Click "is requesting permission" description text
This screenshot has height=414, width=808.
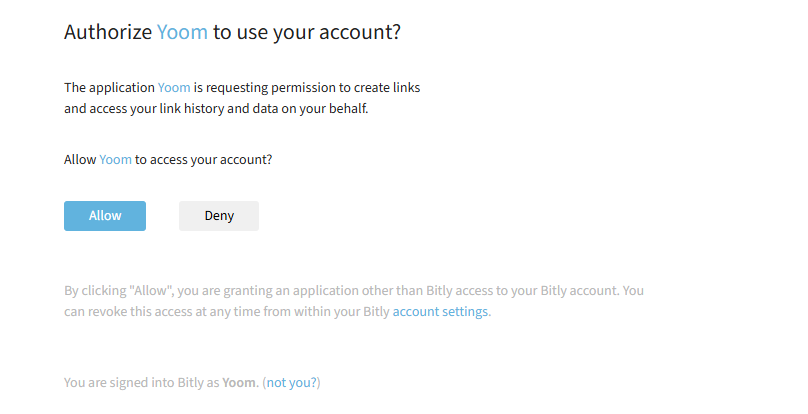pyautogui.click(x=264, y=88)
